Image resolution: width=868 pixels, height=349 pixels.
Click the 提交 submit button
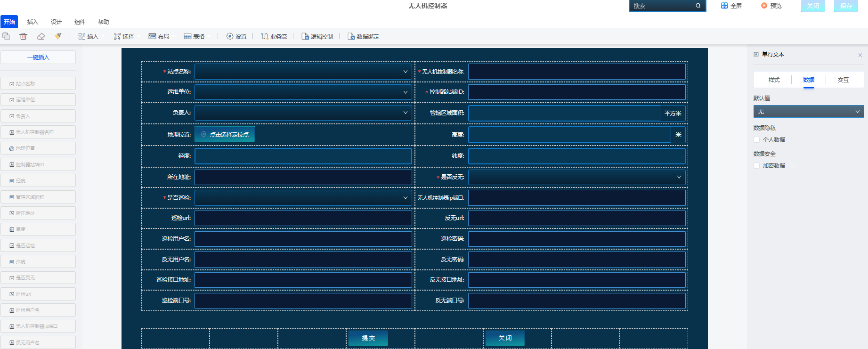pos(368,338)
